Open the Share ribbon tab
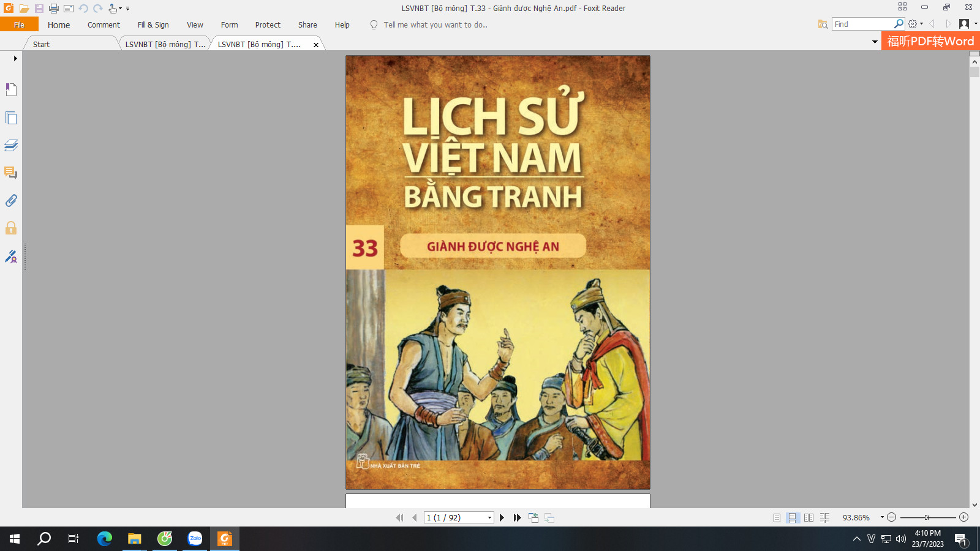The height and width of the screenshot is (551, 980). click(307, 25)
